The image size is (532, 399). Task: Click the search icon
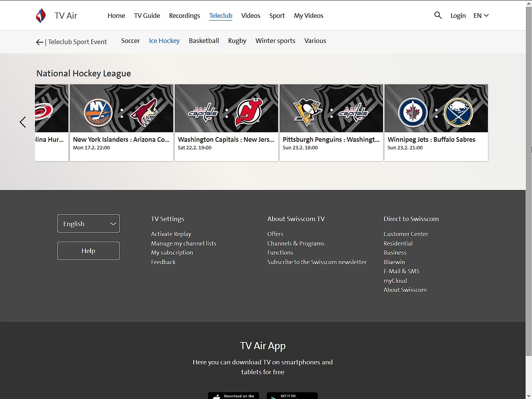438,15
